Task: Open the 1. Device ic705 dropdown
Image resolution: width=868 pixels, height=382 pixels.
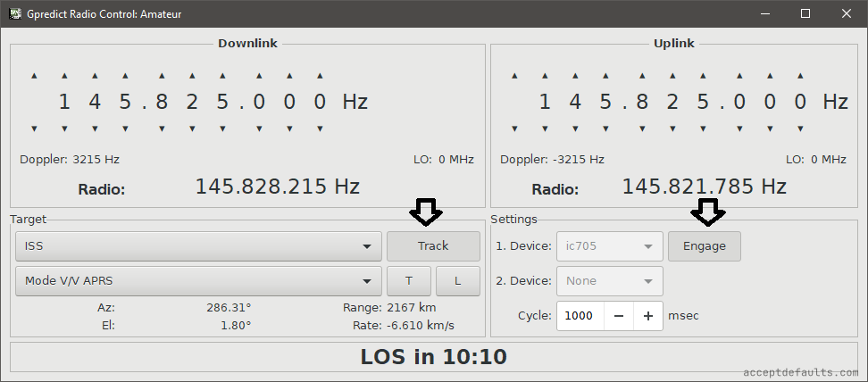Action: tap(609, 246)
